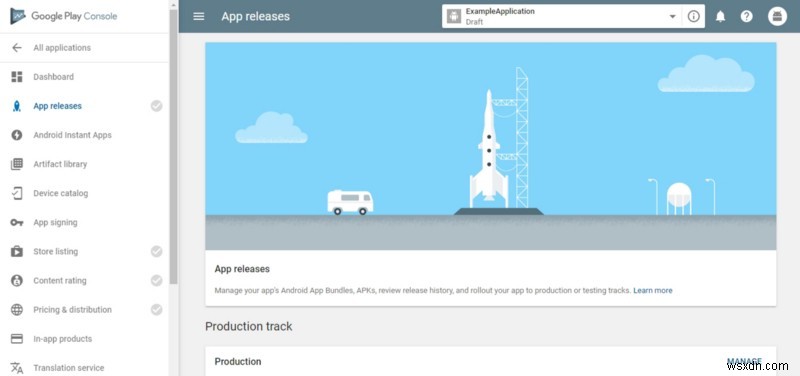The height and width of the screenshot is (376, 800).
Task: Click the Store listing play bag icon
Action: pyautogui.click(x=17, y=251)
